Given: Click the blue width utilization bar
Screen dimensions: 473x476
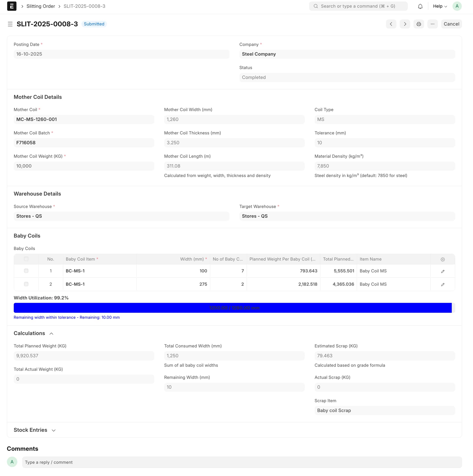Looking at the screenshot, I should pos(232,308).
